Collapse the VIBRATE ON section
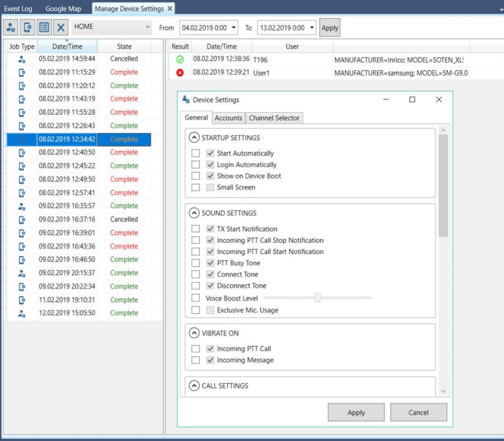The image size is (504, 441). [194, 333]
